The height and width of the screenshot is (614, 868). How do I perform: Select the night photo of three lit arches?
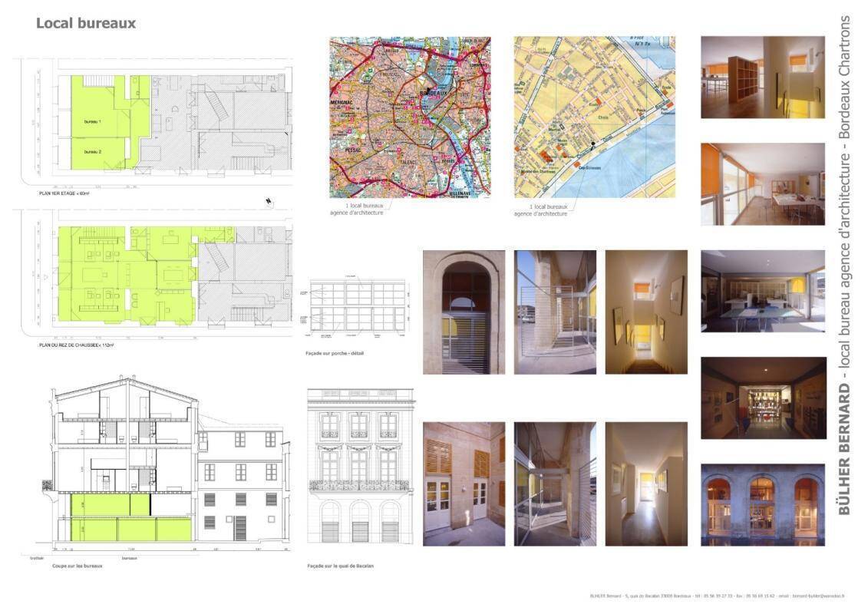click(762, 504)
